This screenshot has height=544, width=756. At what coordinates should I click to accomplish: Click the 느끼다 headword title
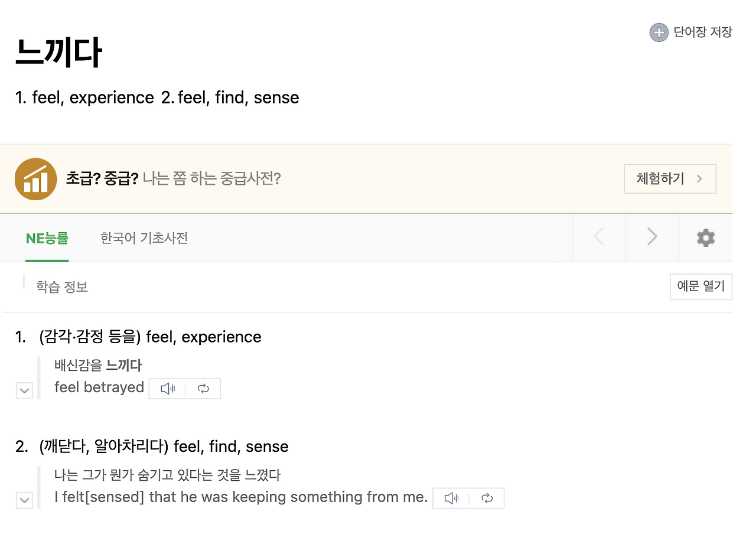pyautogui.click(x=58, y=53)
